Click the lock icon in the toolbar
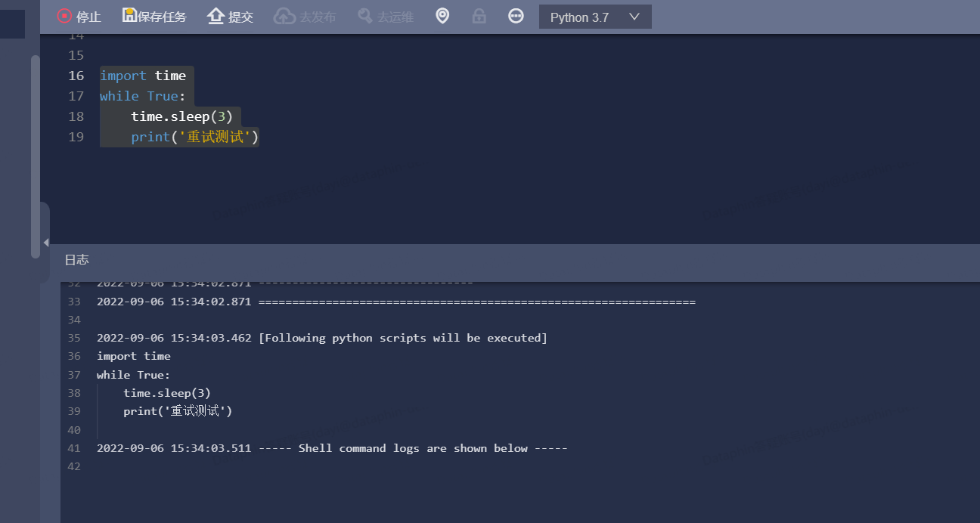Viewport: 980px width, 523px height. tap(479, 16)
